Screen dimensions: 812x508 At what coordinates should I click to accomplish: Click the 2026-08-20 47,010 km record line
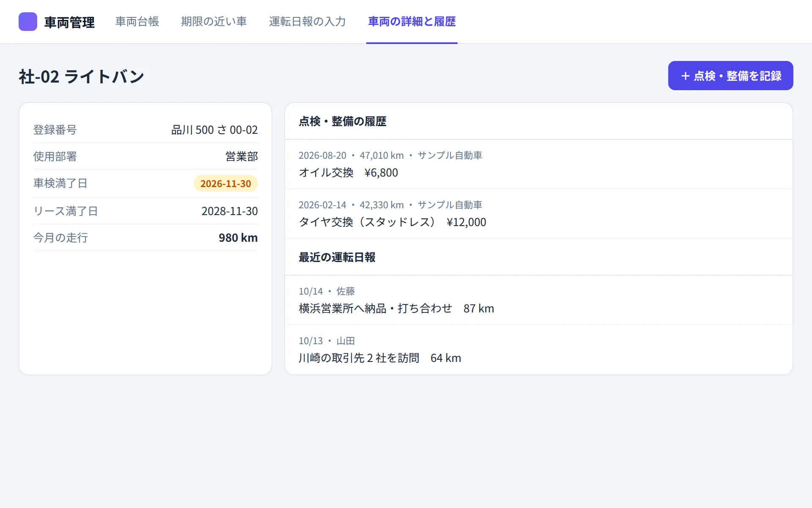coord(390,156)
